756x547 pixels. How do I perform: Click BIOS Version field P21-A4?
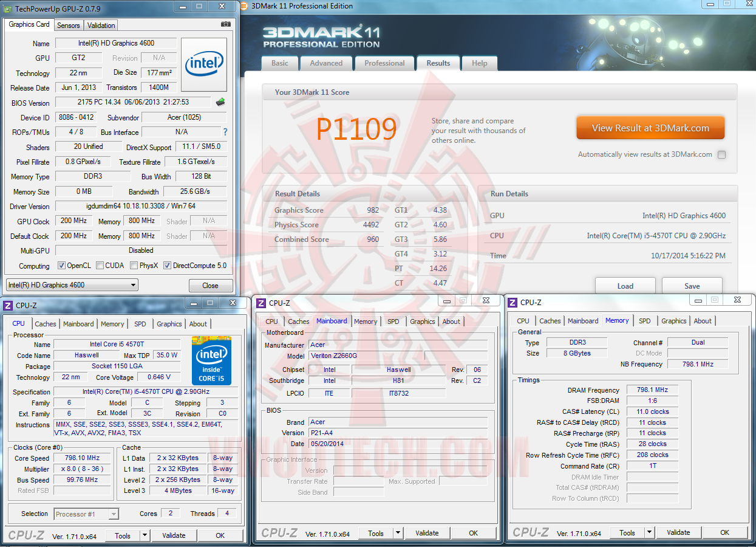point(398,433)
